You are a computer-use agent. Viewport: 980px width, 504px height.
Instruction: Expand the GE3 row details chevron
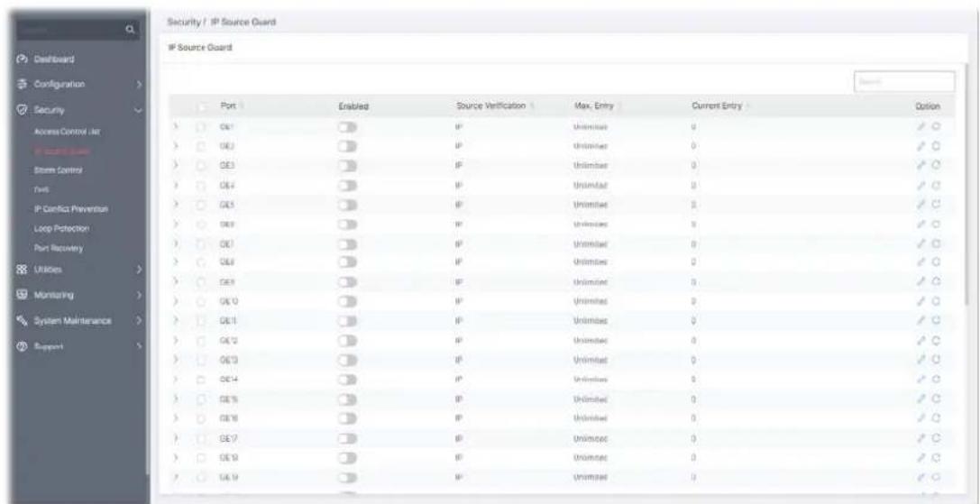pos(176,165)
